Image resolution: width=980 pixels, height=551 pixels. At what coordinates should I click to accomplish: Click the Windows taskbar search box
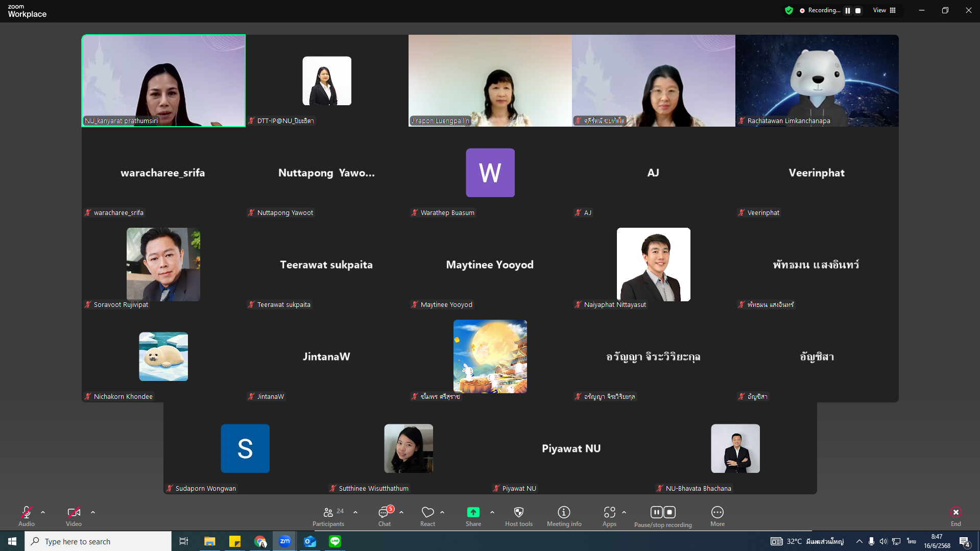pyautogui.click(x=98, y=541)
